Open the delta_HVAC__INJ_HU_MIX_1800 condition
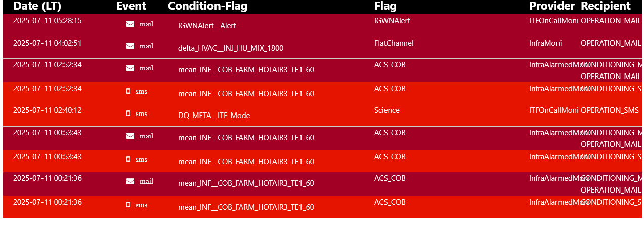 pos(231,48)
